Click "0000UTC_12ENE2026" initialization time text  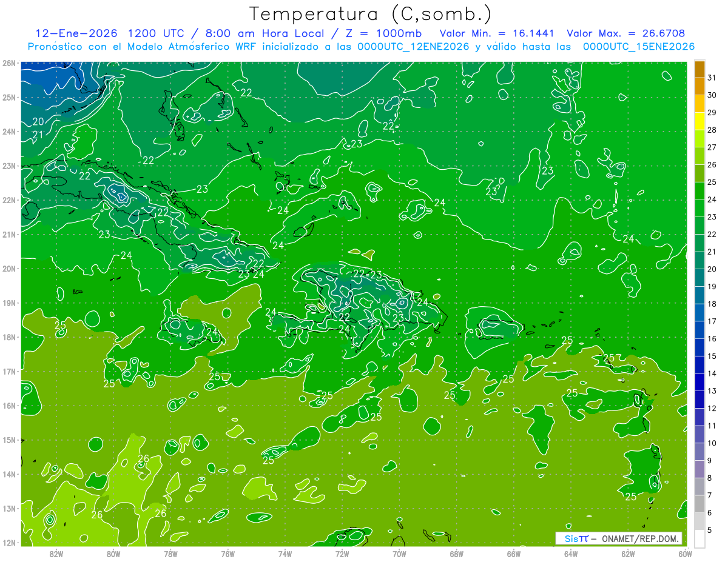413,47
